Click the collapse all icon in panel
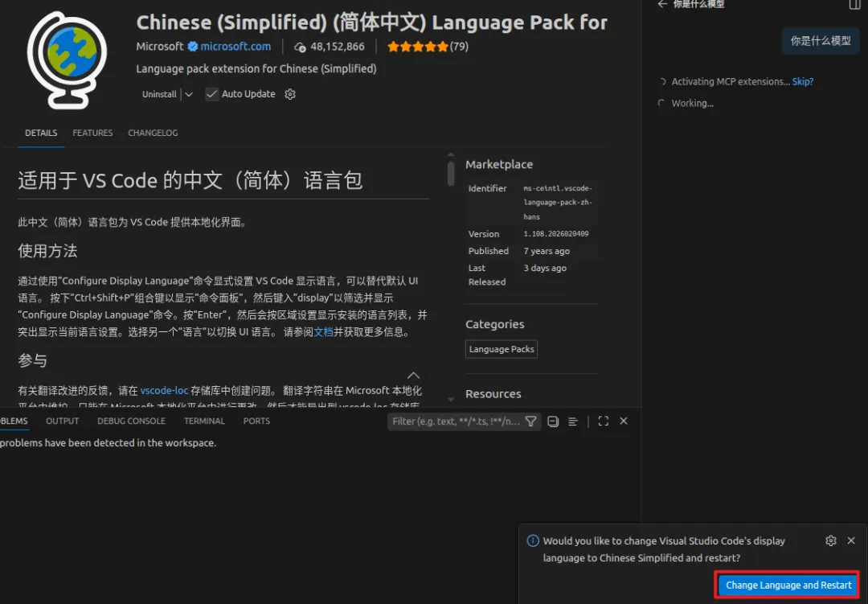868x604 pixels. click(x=553, y=421)
